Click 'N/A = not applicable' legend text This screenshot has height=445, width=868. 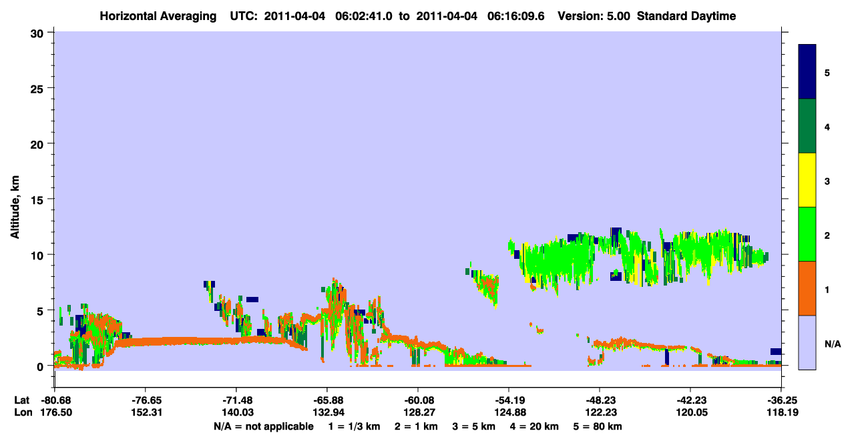point(264,426)
